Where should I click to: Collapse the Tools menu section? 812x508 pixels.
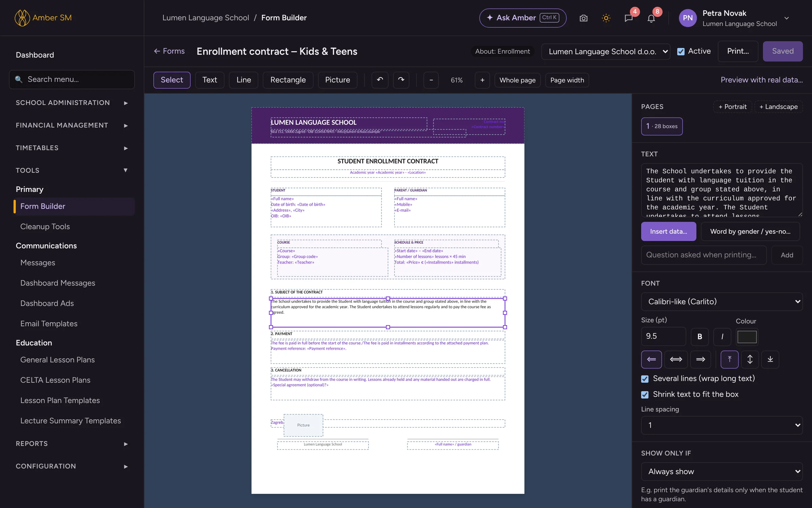pos(72,170)
